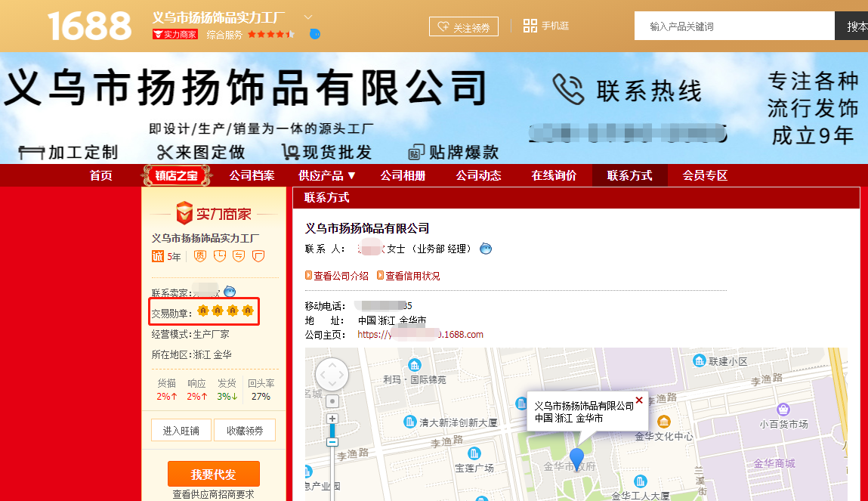Screen dimensions: 868x501
Task: Expand the shop name dropdown chevron in header
Action: pyautogui.click(x=308, y=17)
